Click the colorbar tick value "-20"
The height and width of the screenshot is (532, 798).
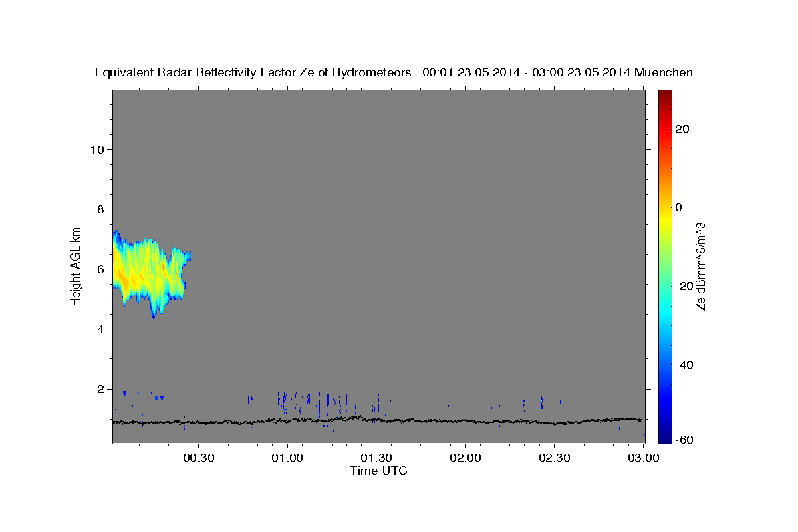tap(684, 286)
